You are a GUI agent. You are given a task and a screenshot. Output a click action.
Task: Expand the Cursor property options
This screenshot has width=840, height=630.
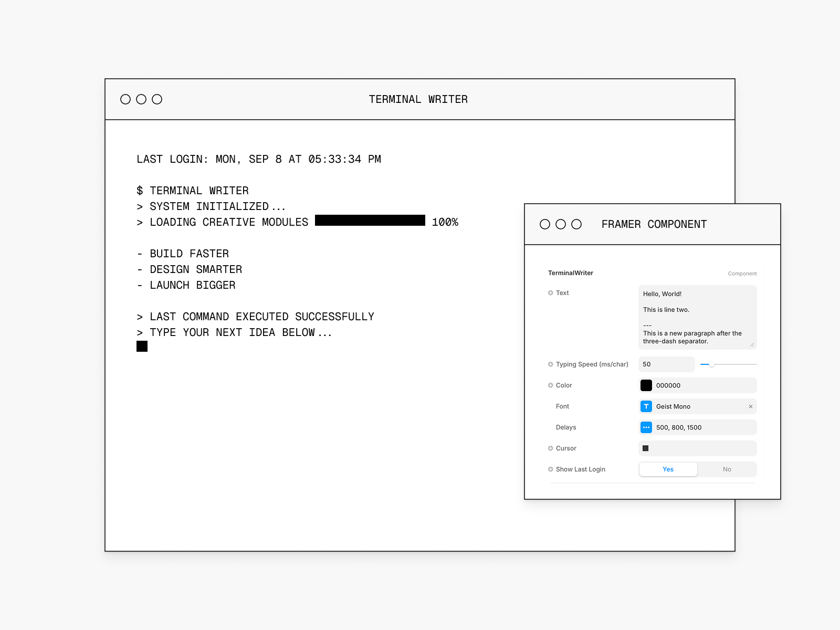pos(550,448)
